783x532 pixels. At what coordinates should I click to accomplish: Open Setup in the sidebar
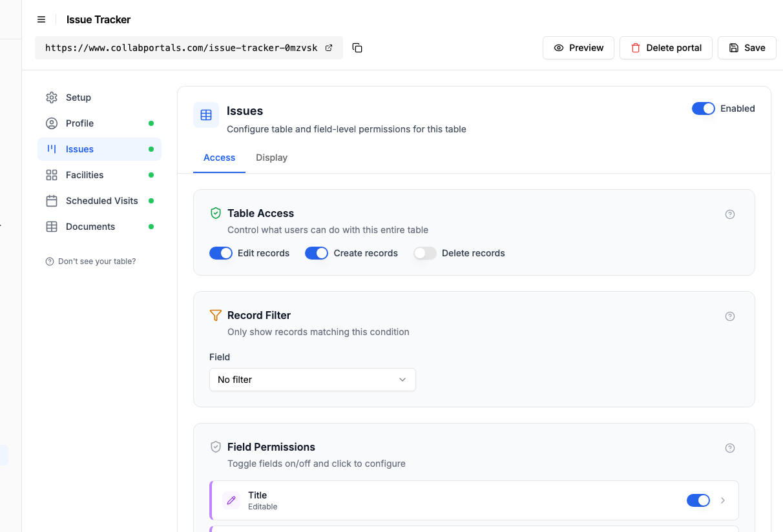tap(99, 97)
